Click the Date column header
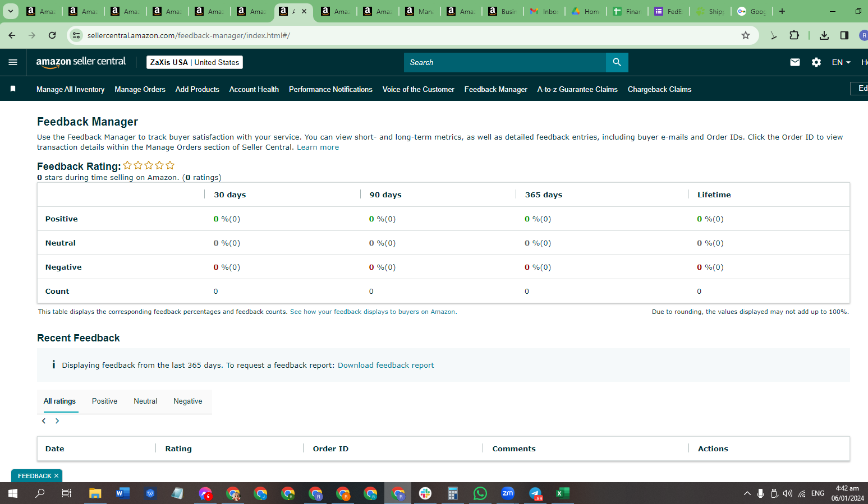The width and height of the screenshot is (868, 504). 54,448
